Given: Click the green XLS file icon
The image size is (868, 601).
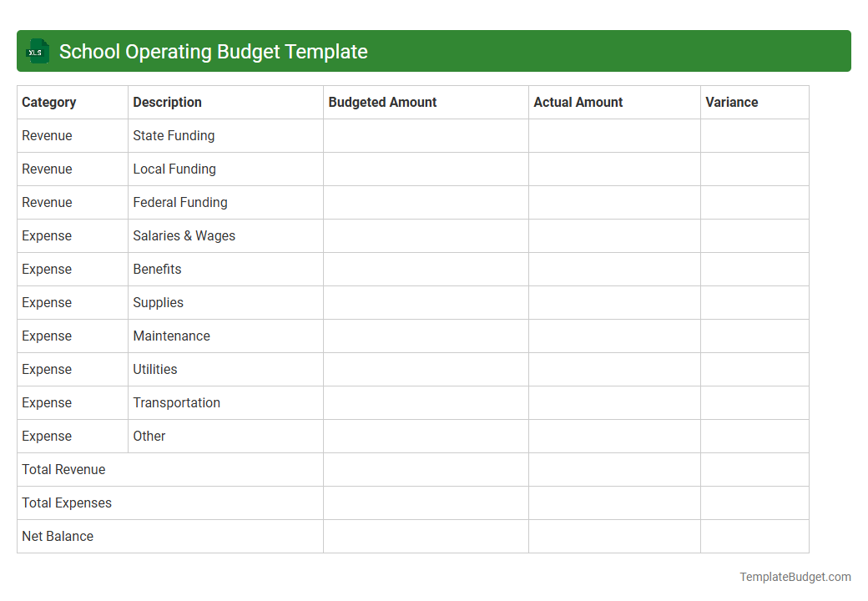Looking at the screenshot, I should 37,51.
